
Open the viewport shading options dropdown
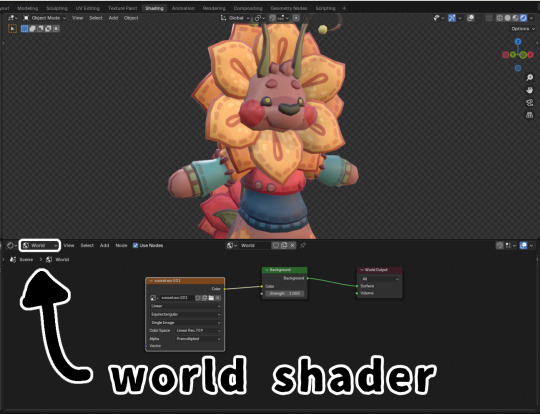click(531, 18)
